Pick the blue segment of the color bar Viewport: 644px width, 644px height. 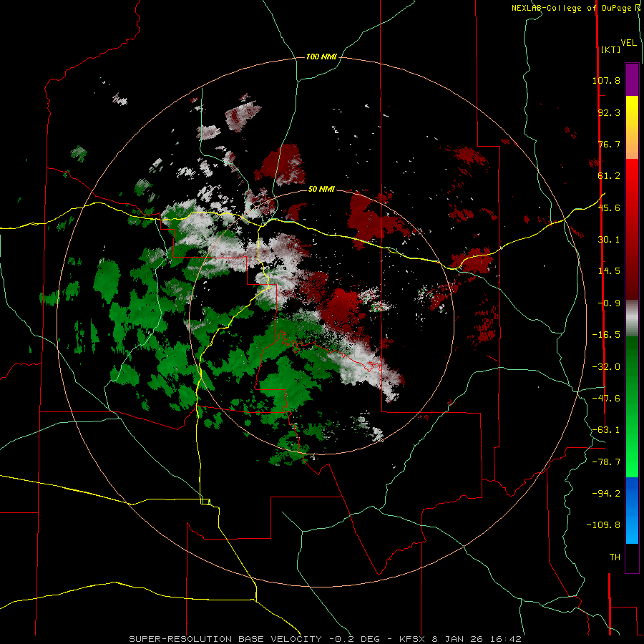632,510
